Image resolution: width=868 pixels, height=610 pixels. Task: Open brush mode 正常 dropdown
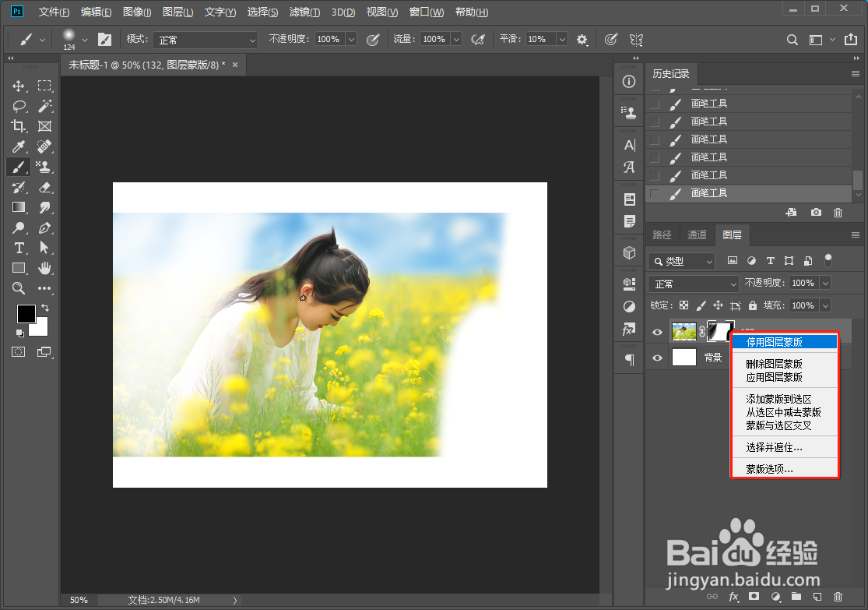pyautogui.click(x=205, y=40)
